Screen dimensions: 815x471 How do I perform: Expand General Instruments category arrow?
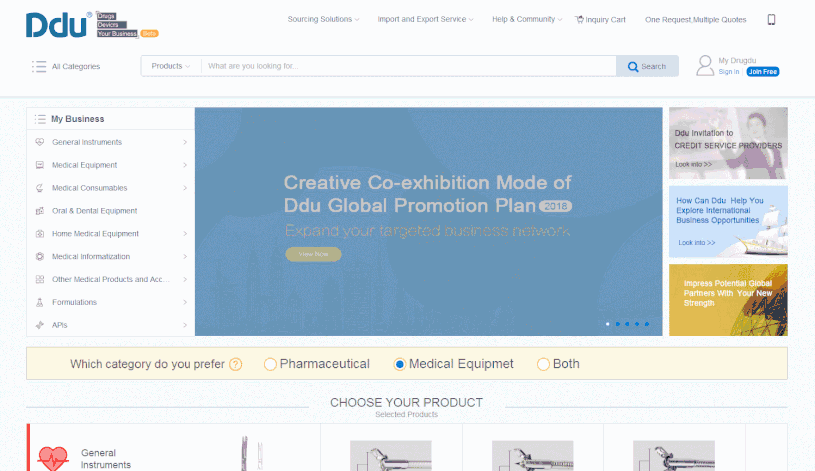pos(185,142)
